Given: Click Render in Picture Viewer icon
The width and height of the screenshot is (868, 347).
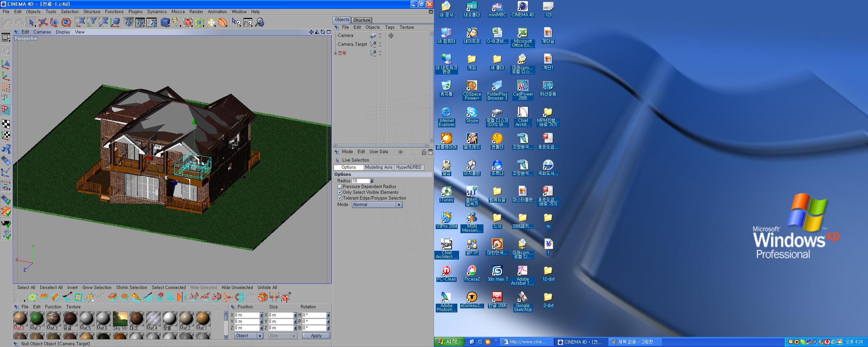Looking at the screenshot, I should pyautogui.click(x=140, y=23).
